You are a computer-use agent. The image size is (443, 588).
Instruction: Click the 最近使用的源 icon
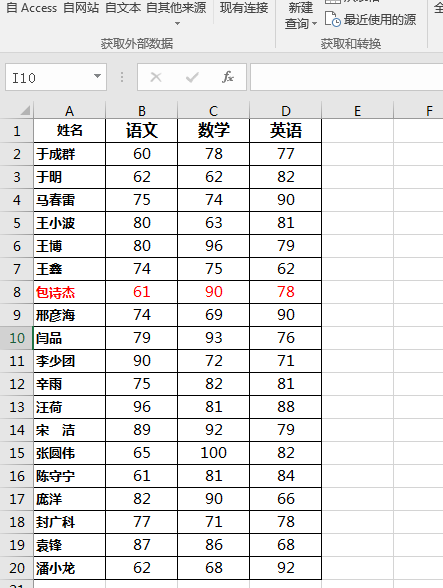pyautogui.click(x=332, y=20)
